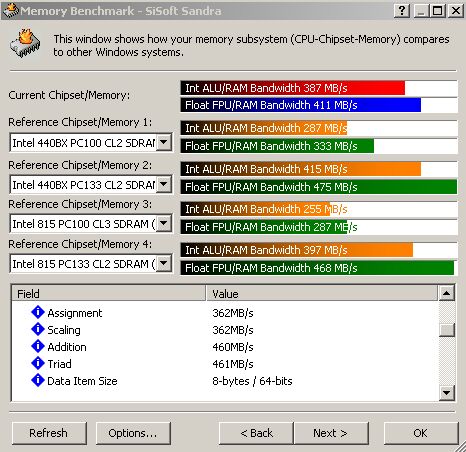
Task: Click the title bar help question mark button
Action: (402, 11)
